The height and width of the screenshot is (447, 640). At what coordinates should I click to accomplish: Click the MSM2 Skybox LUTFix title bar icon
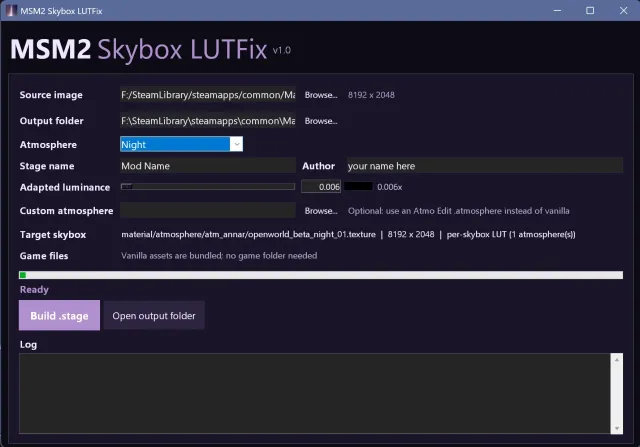coord(11,11)
